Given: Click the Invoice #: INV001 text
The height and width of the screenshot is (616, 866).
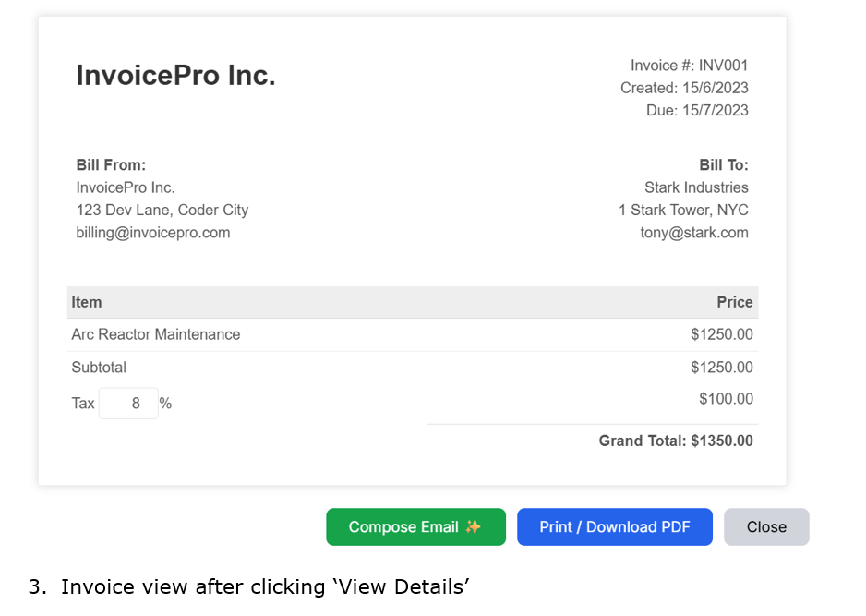Looking at the screenshot, I should tap(689, 66).
